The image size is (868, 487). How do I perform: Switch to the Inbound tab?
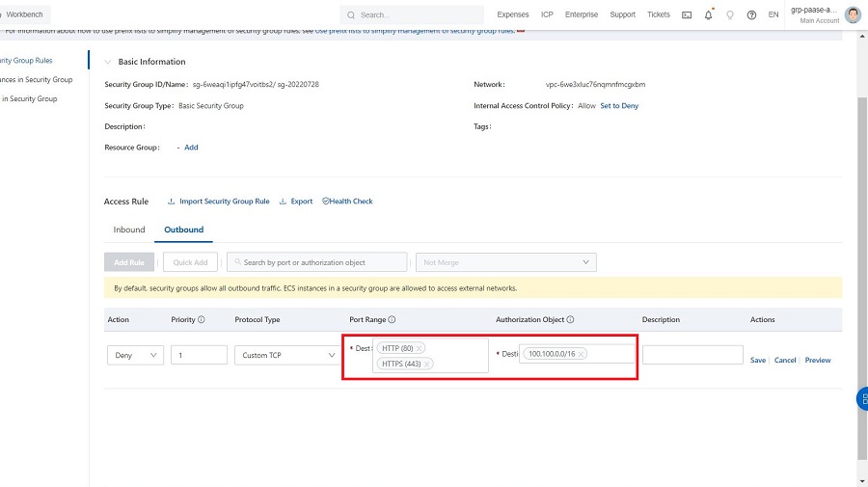pyautogui.click(x=129, y=230)
